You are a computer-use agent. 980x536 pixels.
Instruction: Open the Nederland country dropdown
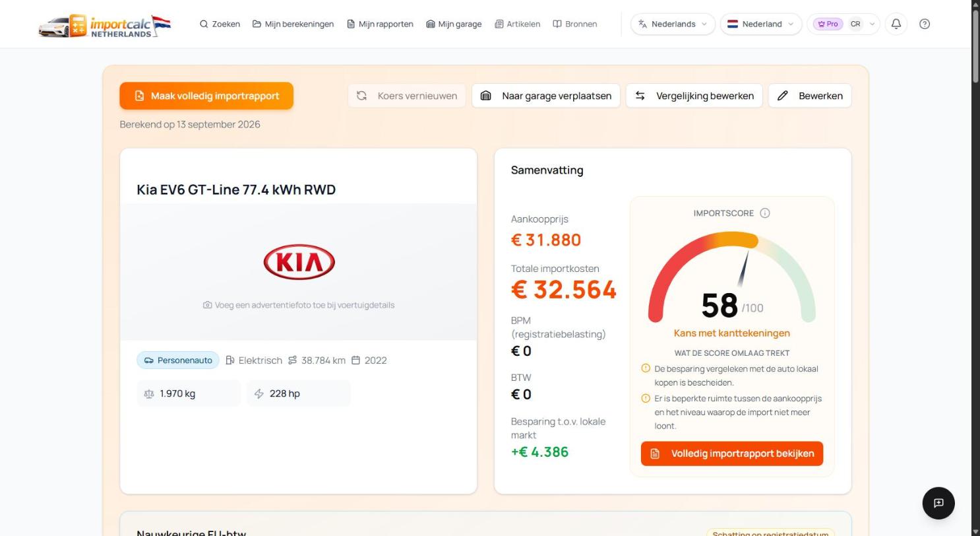[761, 24]
